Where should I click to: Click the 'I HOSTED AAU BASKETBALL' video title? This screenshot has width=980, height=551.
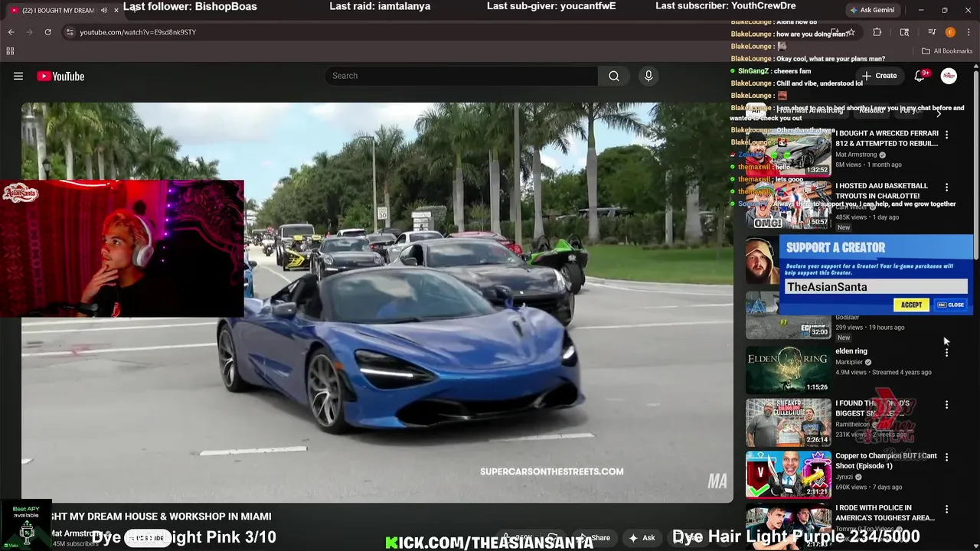881,191
